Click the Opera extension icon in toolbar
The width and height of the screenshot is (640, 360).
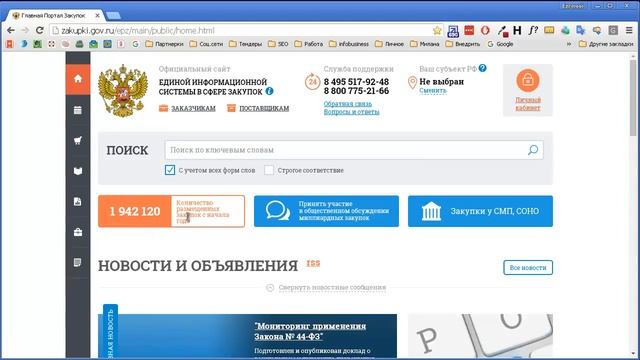click(485, 31)
